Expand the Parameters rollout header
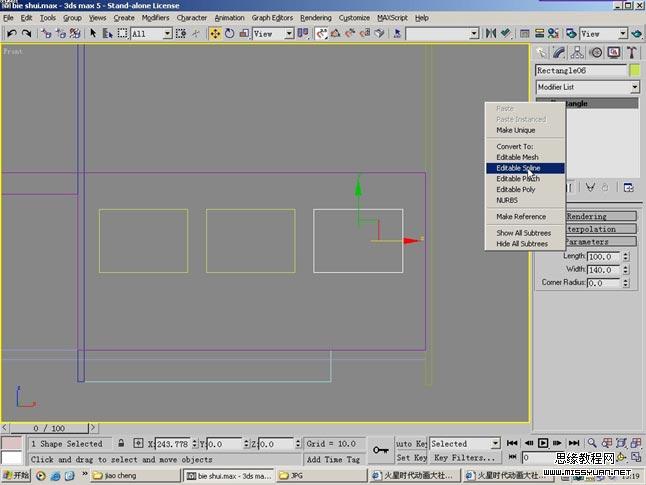Viewport: 646px width, 485px height. pos(601,242)
